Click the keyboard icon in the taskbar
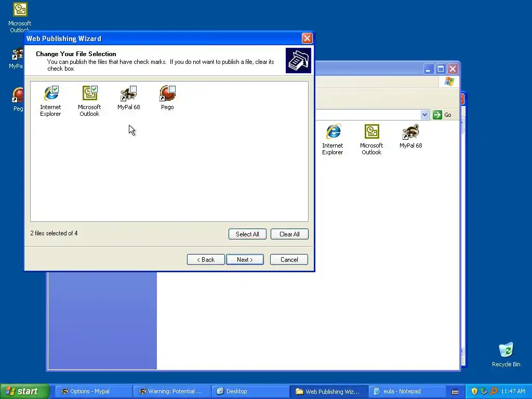 [x=455, y=392]
